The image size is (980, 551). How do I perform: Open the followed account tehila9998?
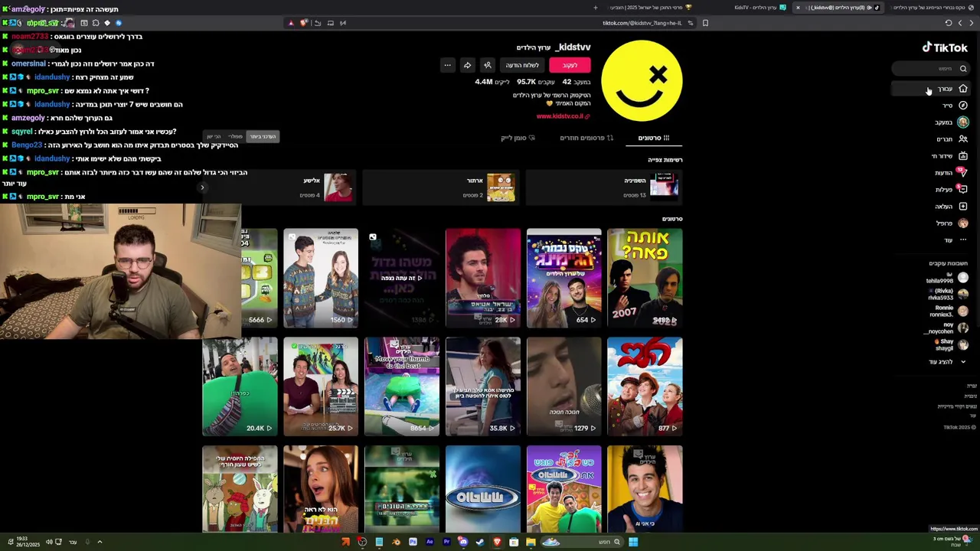tap(947, 279)
